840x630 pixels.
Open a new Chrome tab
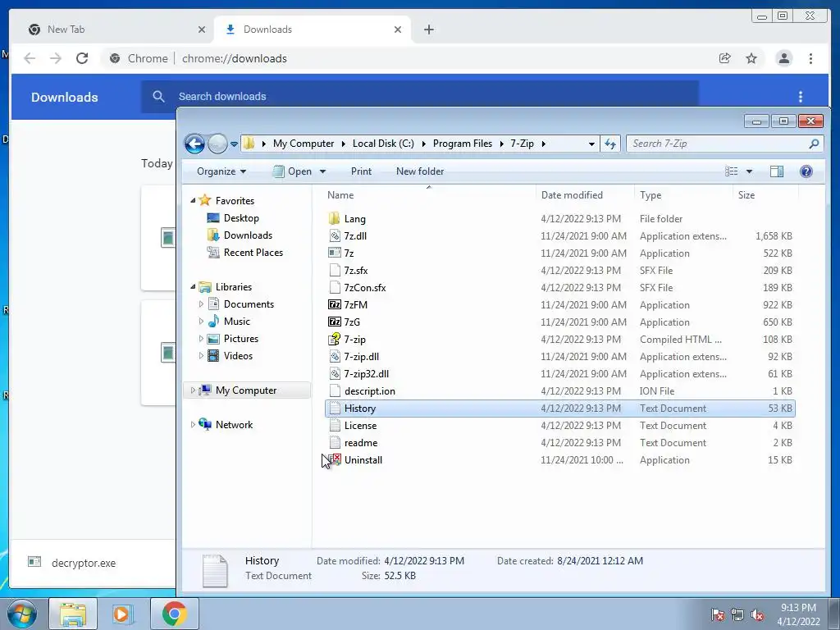(x=428, y=30)
